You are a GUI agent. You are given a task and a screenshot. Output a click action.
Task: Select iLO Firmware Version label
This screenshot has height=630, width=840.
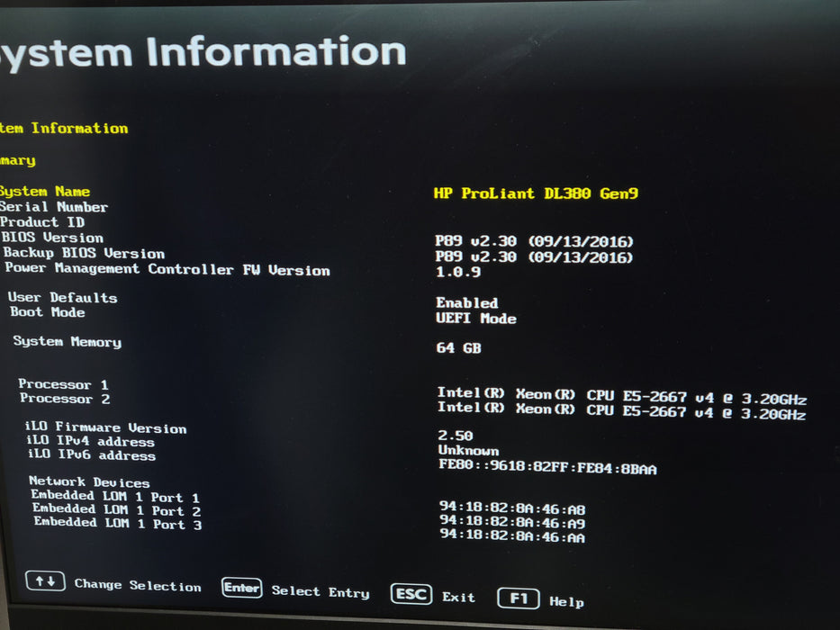[x=106, y=427]
